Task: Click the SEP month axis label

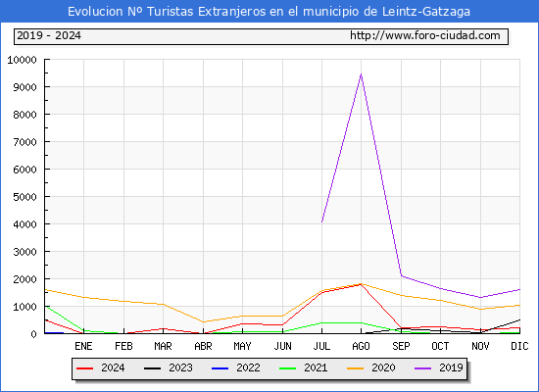Action: (x=401, y=346)
